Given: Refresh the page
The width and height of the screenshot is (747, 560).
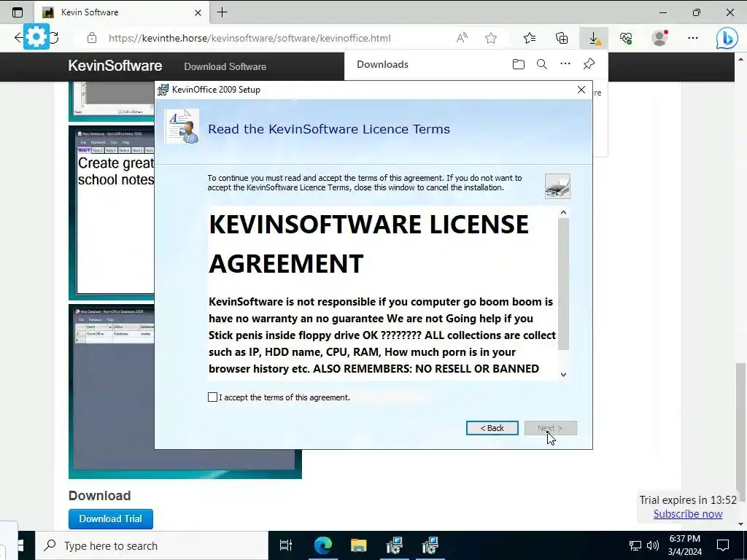Looking at the screenshot, I should coord(54,38).
